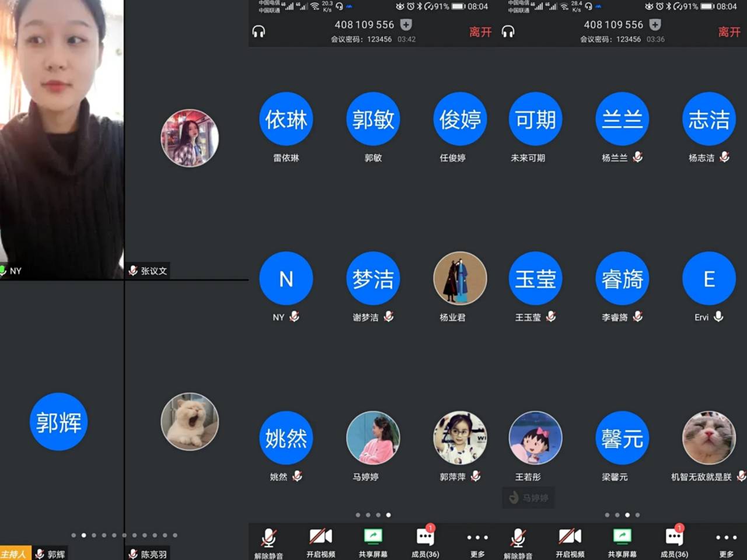Tap the shield-plus icon in the 03:36 meeting header

click(x=655, y=24)
